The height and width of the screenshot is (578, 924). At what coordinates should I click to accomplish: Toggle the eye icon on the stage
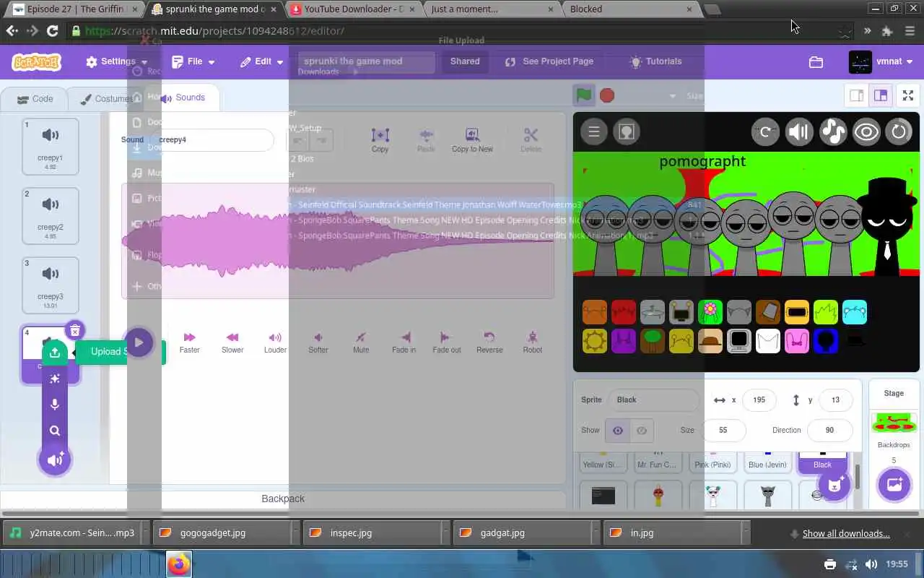click(866, 131)
